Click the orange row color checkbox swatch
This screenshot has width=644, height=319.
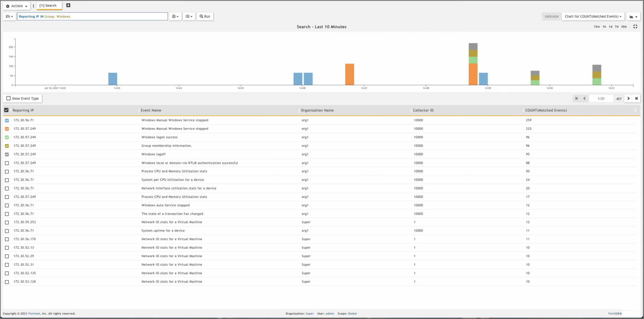pyautogui.click(x=7, y=129)
